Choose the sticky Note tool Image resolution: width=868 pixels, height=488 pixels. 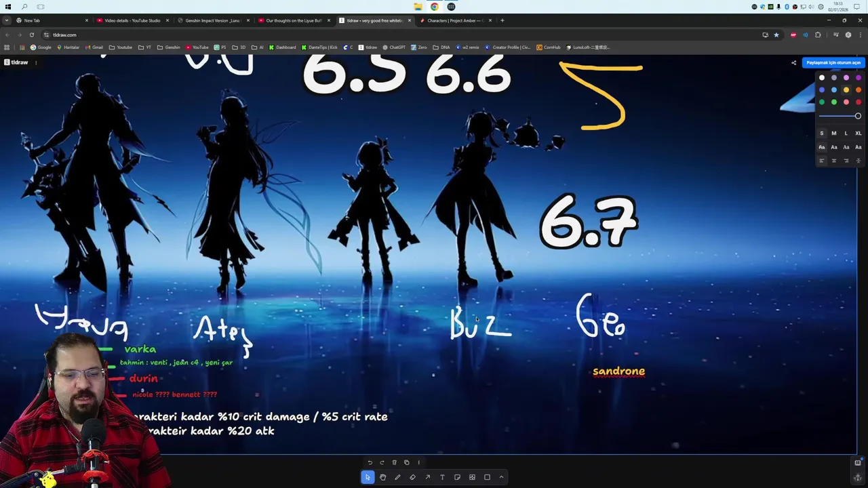457,477
